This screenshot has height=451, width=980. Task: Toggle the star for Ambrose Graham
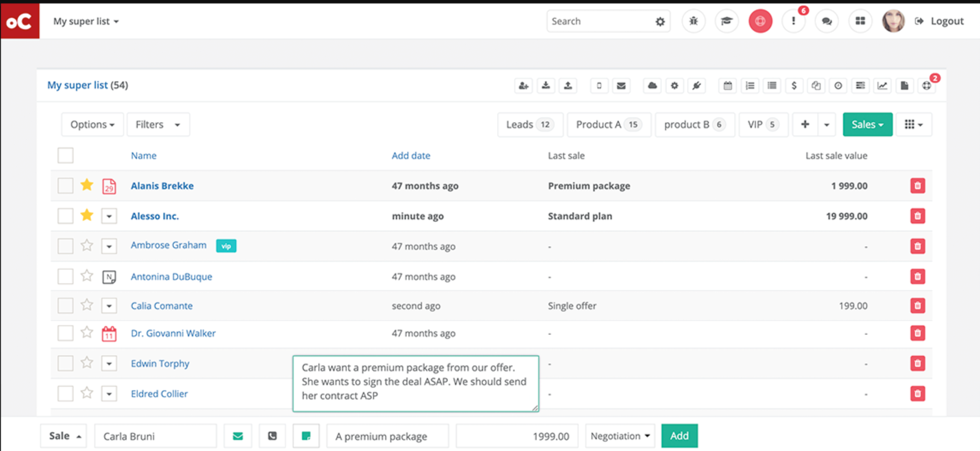click(x=87, y=246)
